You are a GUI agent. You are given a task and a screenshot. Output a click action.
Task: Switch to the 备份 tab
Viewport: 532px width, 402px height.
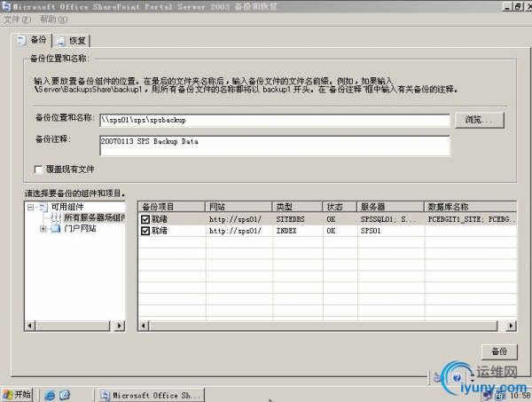pyautogui.click(x=34, y=40)
